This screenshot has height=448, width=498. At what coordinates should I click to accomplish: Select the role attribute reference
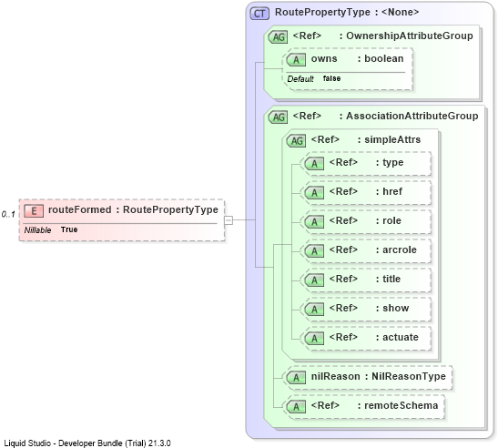366,221
